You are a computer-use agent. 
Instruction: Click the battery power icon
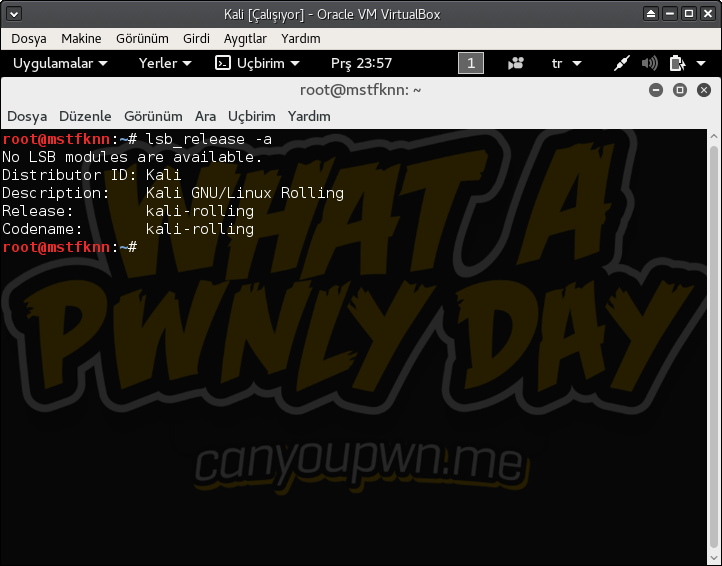click(x=676, y=63)
